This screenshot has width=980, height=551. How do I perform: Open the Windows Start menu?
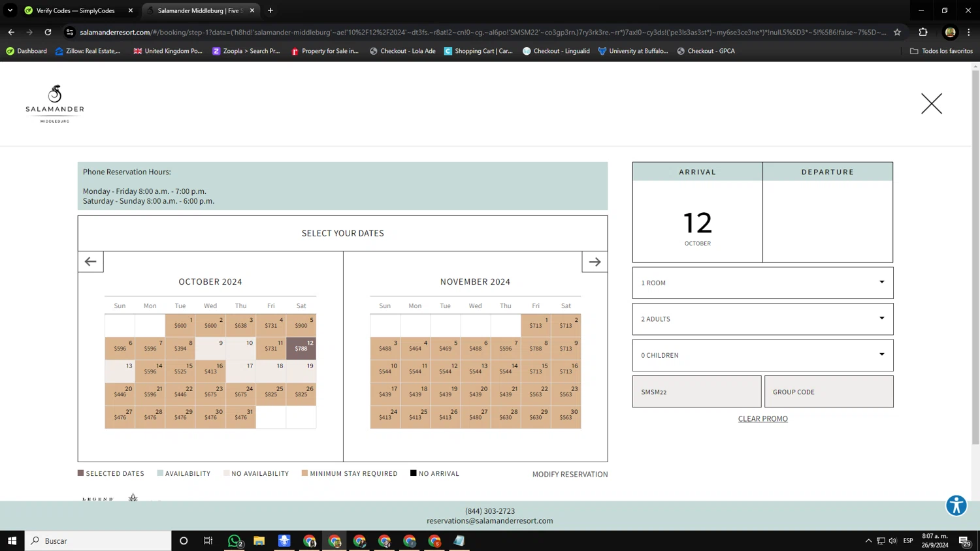[12, 541]
